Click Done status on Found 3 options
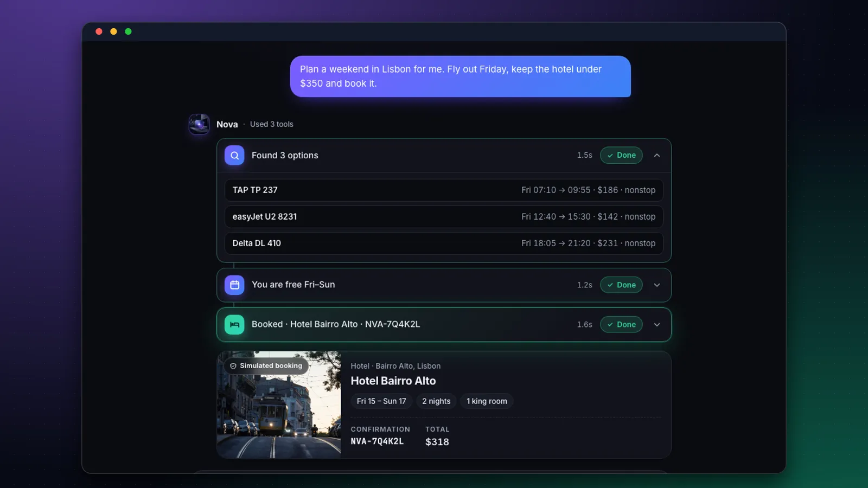The image size is (868, 488). pyautogui.click(x=621, y=155)
